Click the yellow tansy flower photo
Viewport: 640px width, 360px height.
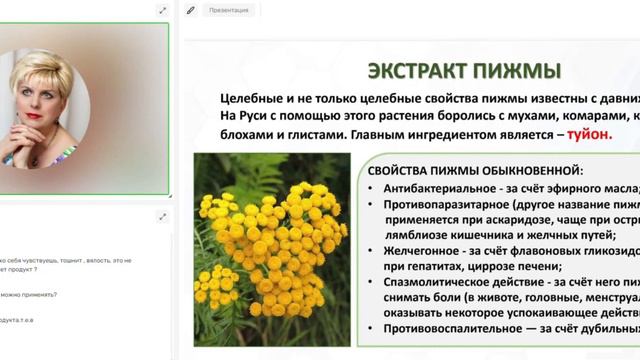[x=272, y=250]
